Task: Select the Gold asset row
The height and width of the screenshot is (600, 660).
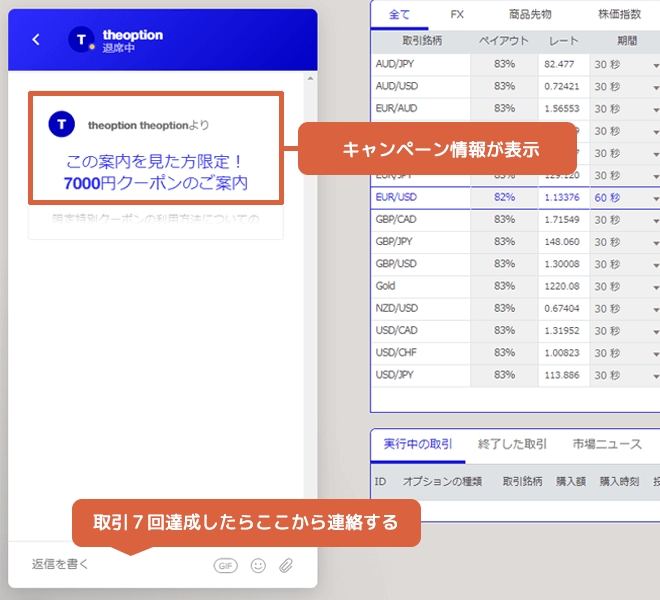Action: pos(515,286)
